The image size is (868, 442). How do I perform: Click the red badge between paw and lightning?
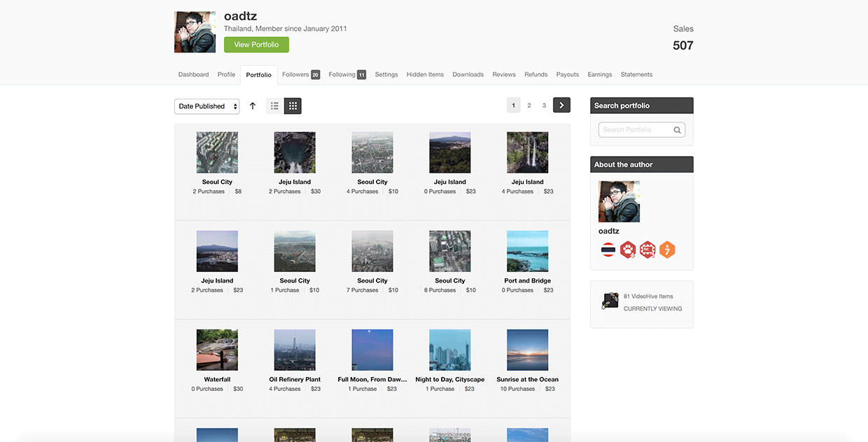coord(647,250)
